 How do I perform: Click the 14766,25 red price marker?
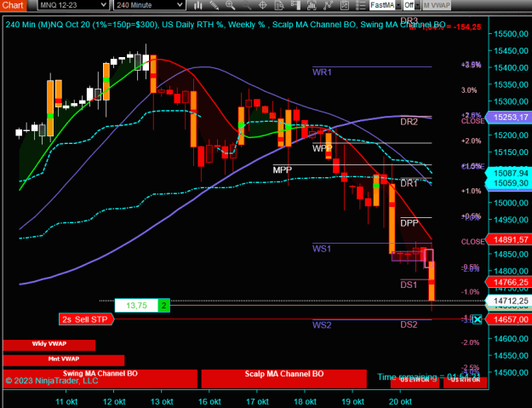coord(510,282)
